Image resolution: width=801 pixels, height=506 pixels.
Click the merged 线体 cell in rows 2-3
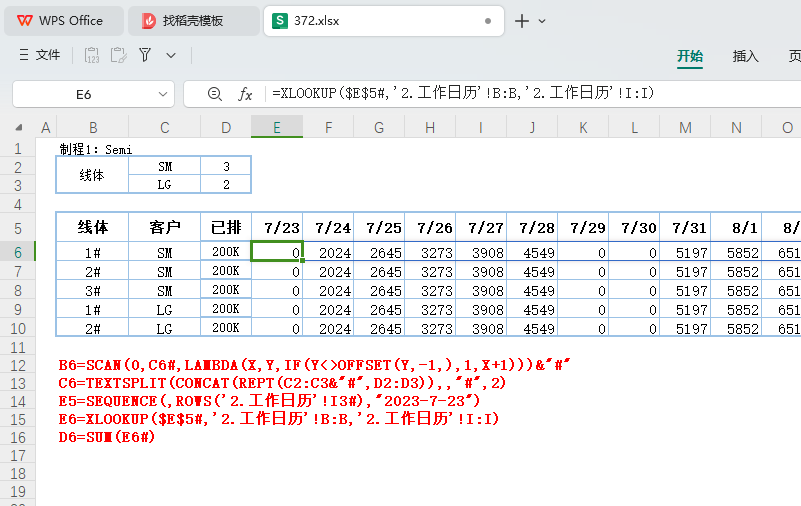pyautogui.click(x=92, y=175)
